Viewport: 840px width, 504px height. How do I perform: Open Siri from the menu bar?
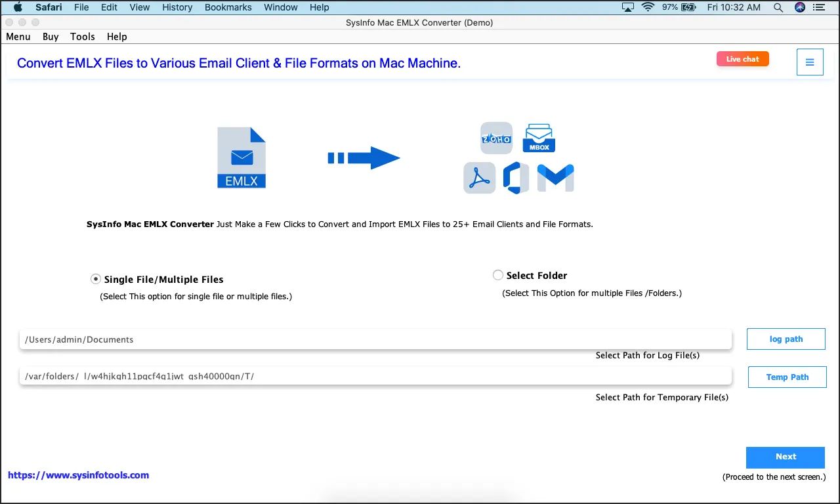800,7
